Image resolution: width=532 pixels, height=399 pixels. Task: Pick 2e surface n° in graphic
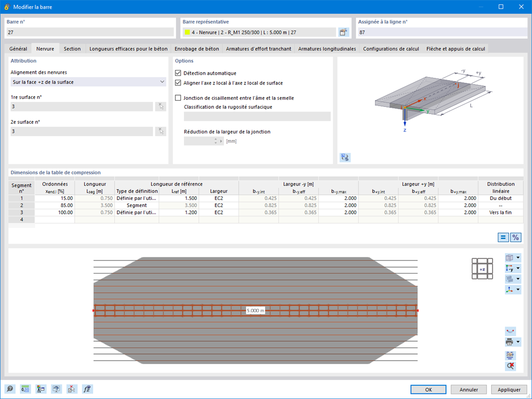[x=161, y=131]
